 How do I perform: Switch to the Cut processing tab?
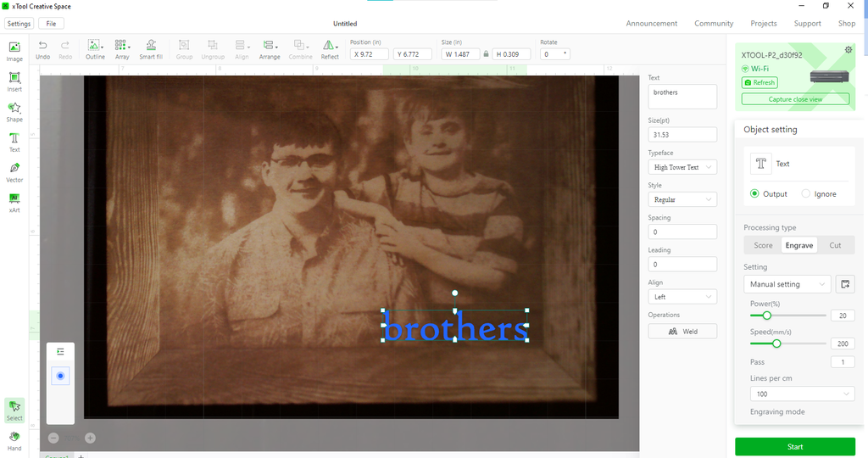(835, 245)
